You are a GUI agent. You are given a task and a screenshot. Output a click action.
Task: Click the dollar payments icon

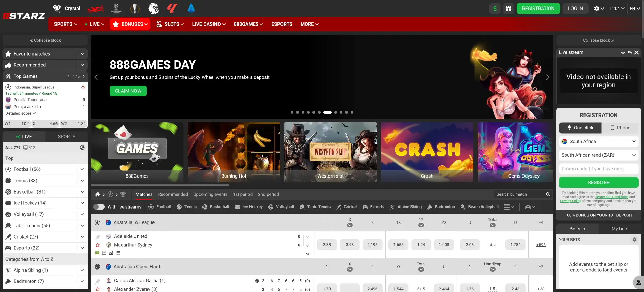click(495, 9)
